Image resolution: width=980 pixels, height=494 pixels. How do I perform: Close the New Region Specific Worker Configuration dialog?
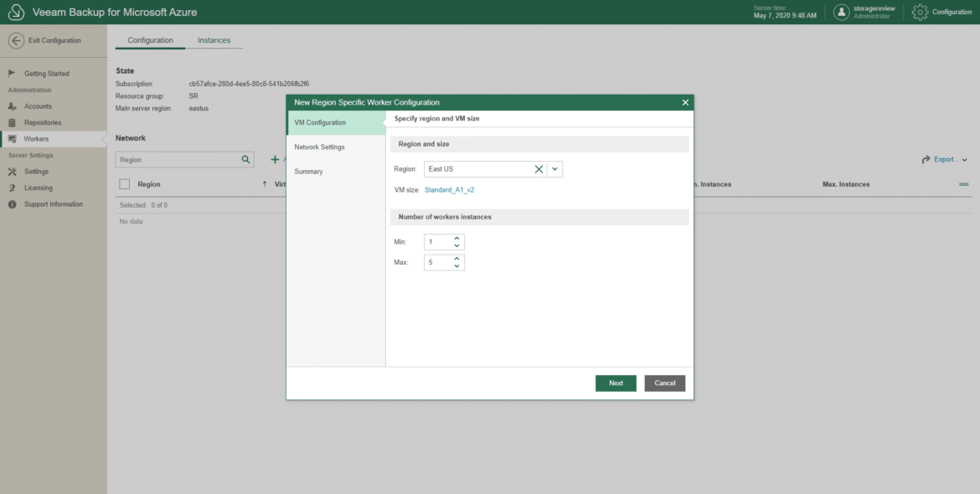685,102
